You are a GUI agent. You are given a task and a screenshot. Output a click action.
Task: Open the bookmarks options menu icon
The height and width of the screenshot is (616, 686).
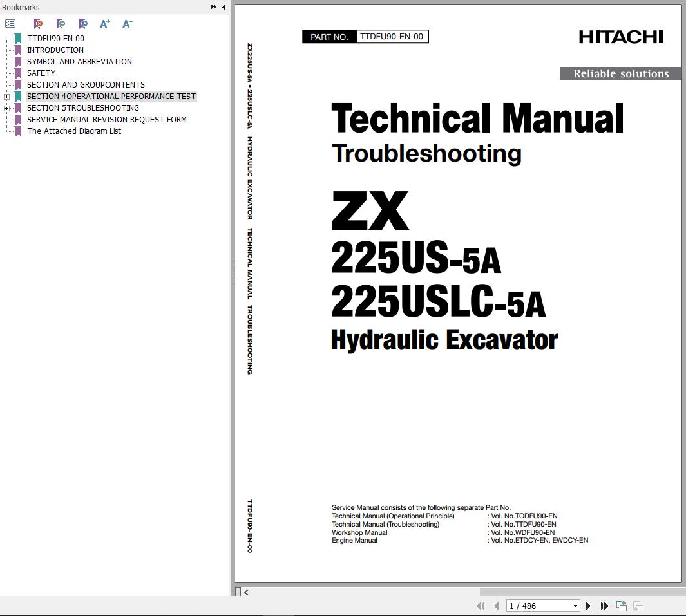[x=10, y=24]
